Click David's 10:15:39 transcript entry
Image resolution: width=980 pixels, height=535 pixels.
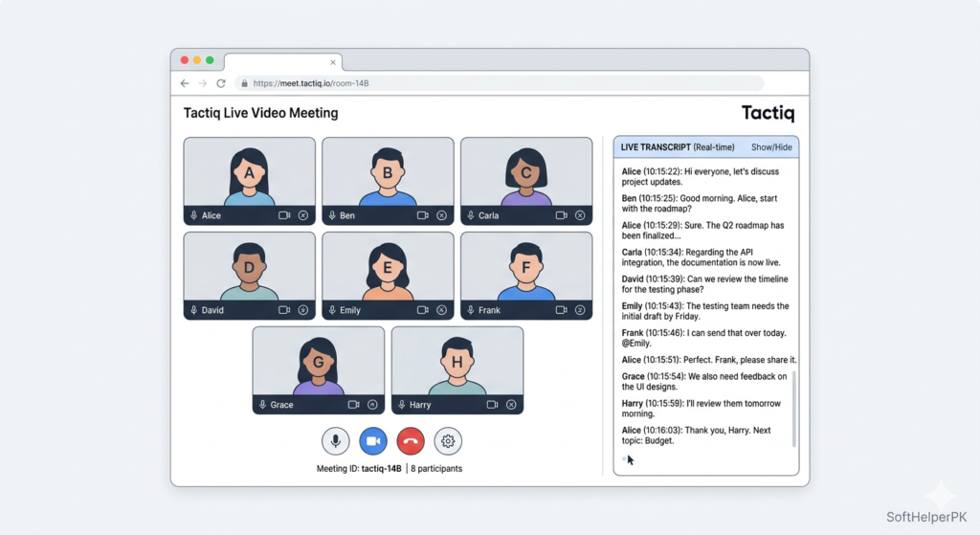click(x=705, y=284)
